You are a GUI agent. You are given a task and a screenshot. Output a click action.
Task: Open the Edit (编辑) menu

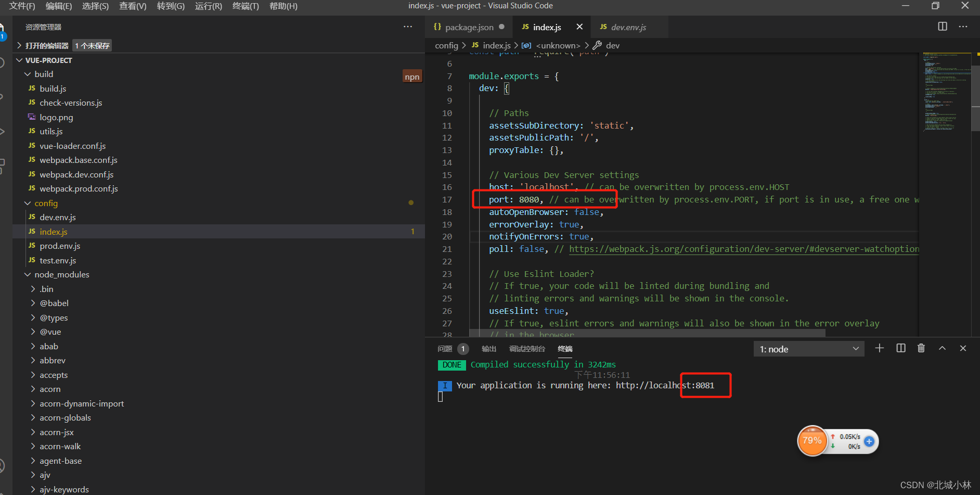click(59, 6)
